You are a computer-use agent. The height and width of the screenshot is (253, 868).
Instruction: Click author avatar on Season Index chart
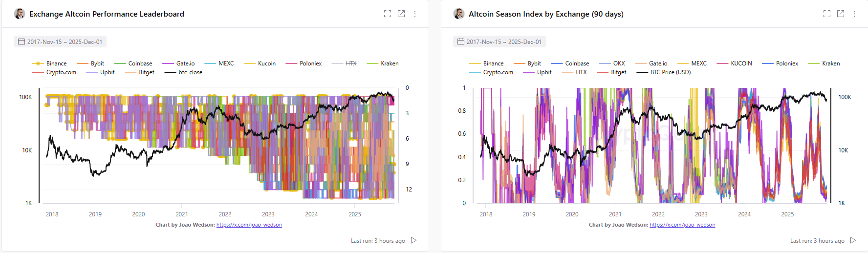pyautogui.click(x=459, y=14)
